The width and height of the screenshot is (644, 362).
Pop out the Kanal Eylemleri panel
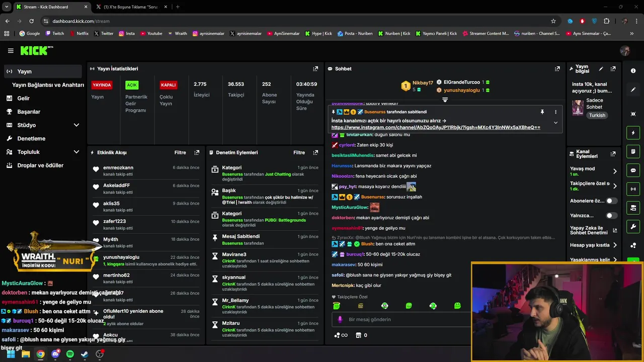click(613, 154)
